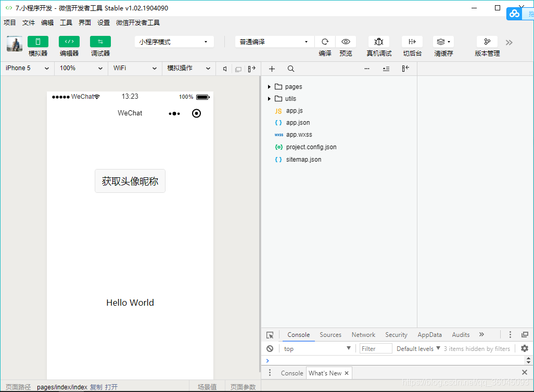Image resolution: width=534 pixels, height=392 pixels.
Task: Expand the pages folder
Action: (269, 87)
